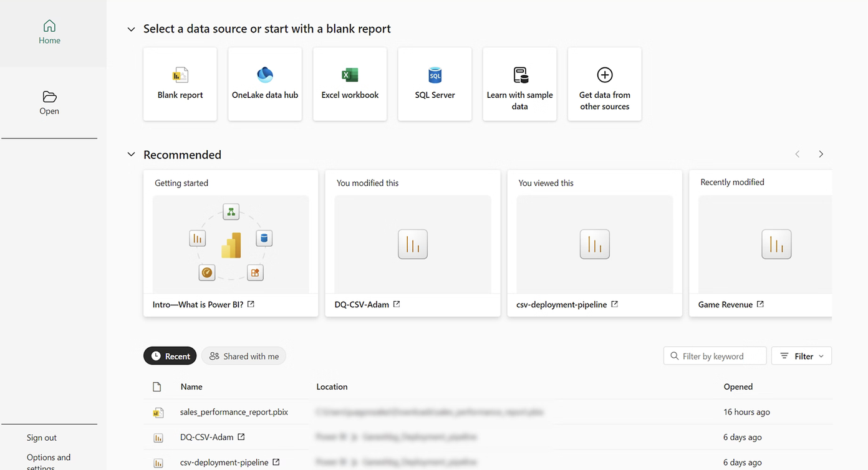Open the Filter dropdown menu
Viewport: 868px width, 470px height.
pos(802,356)
